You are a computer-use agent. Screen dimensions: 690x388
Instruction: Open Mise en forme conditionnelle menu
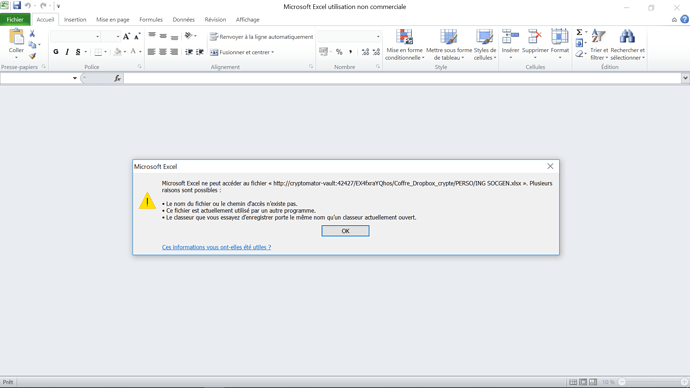coord(404,44)
